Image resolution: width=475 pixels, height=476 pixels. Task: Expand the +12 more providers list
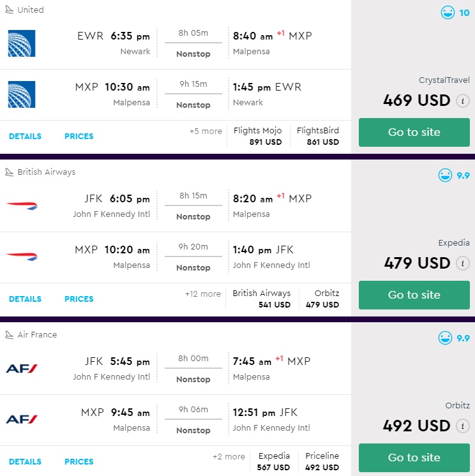pos(203,294)
